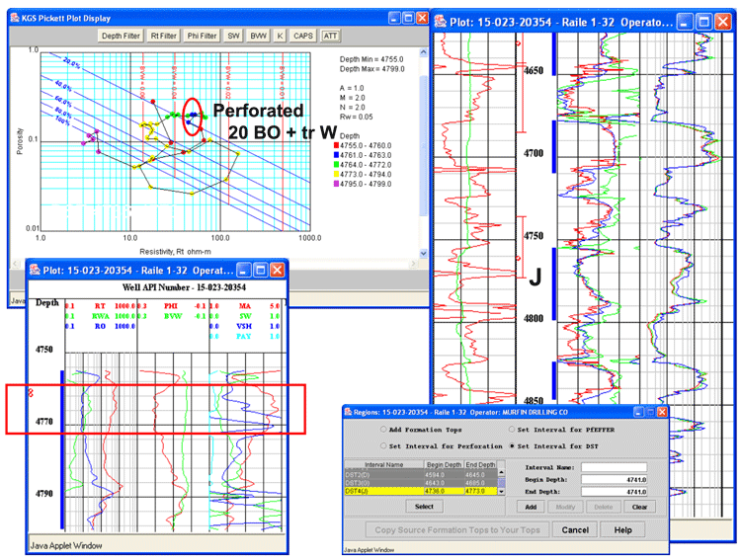Click the green 4764.0 - 4772.0 legend swatch

(337, 165)
